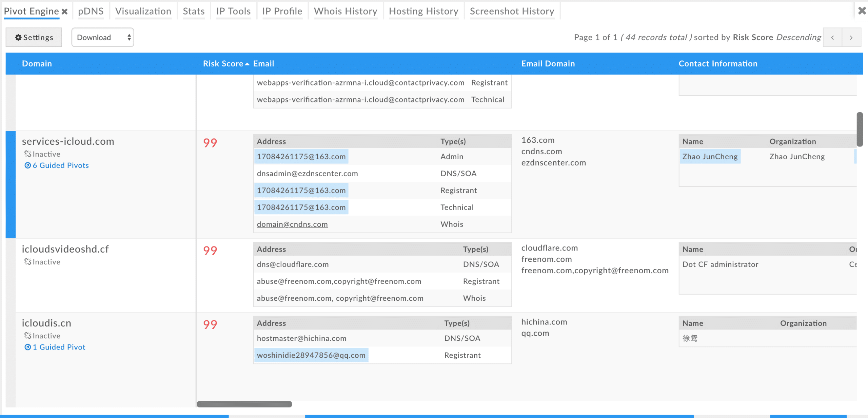Click the horizontal scrollbar thumb
868x418 pixels.
pos(244,404)
